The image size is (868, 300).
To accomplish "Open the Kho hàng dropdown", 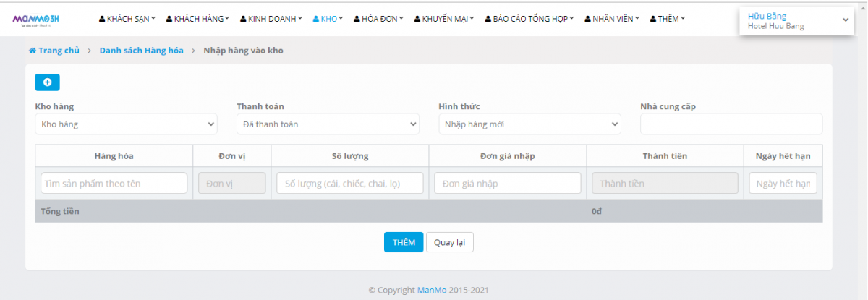I will pos(126,124).
